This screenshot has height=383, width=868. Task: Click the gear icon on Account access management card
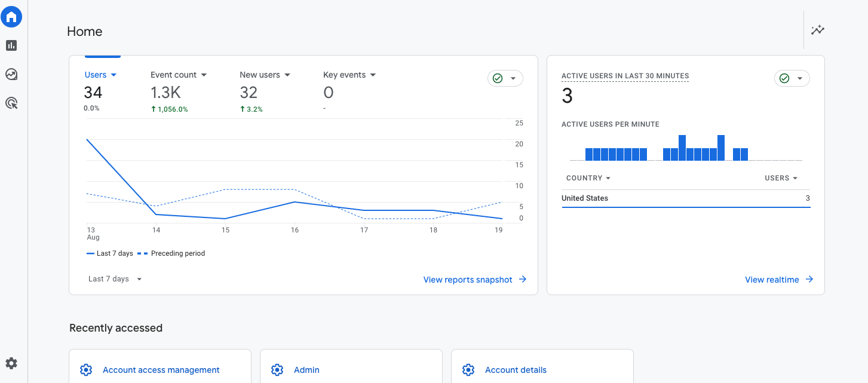coord(86,370)
